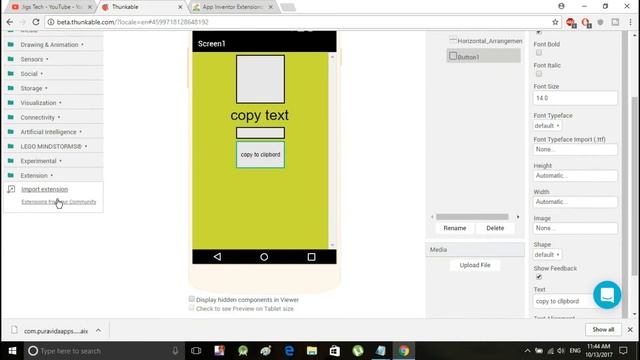Click the Social folder icon

coord(11,73)
